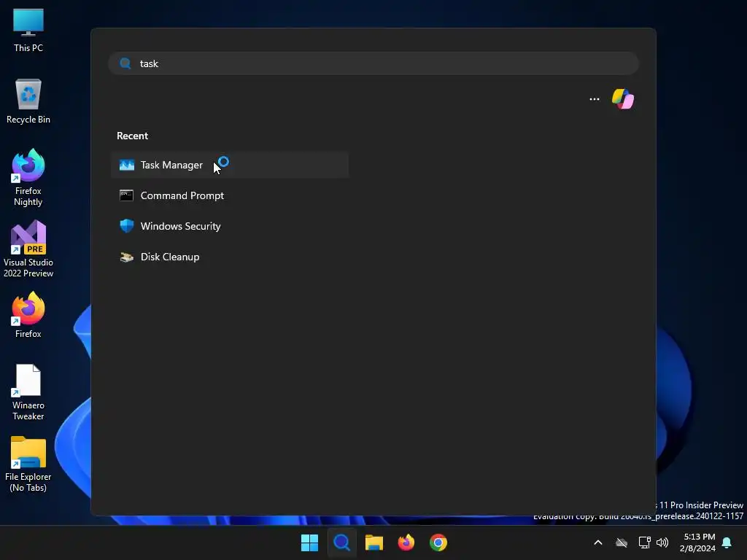Open Disk Cleanup from Recent list
Image resolution: width=747 pixels, height=560 pixels.
click(230, 257)
